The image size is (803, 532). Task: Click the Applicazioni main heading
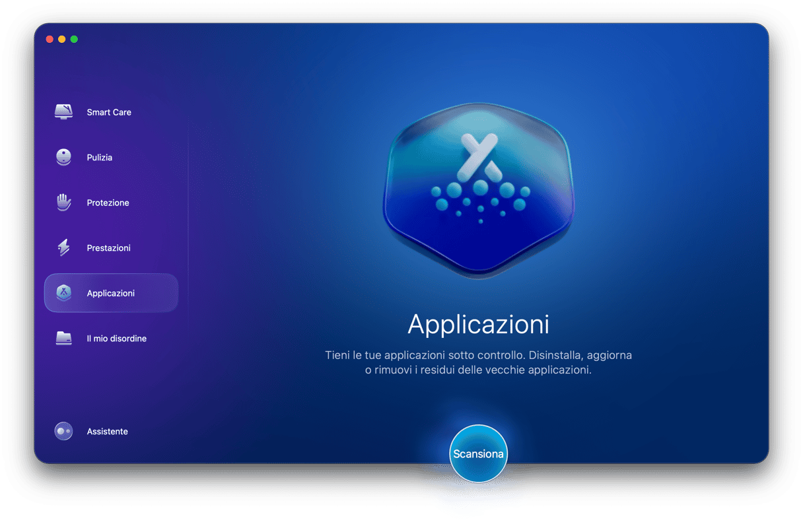(479, 324)
